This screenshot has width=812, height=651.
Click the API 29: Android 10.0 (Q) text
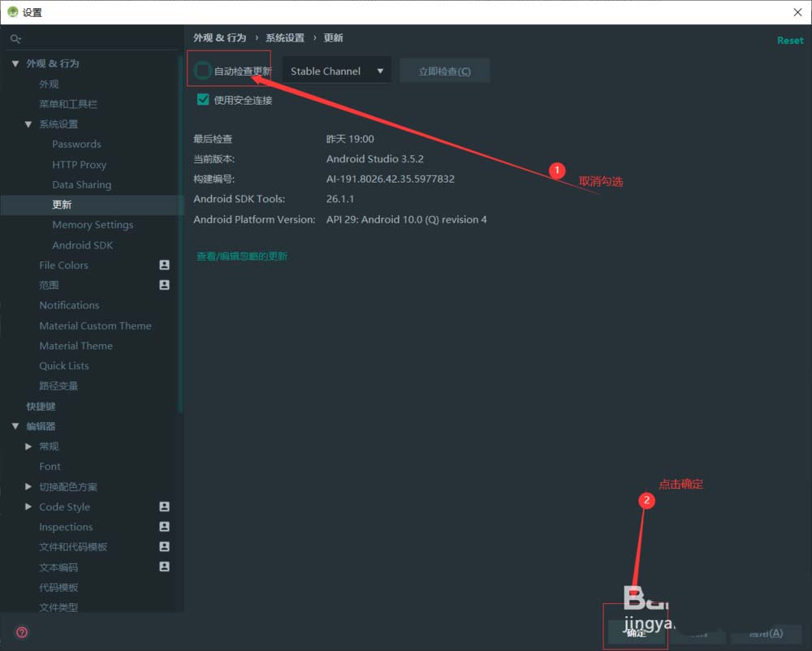click(407, 219)
